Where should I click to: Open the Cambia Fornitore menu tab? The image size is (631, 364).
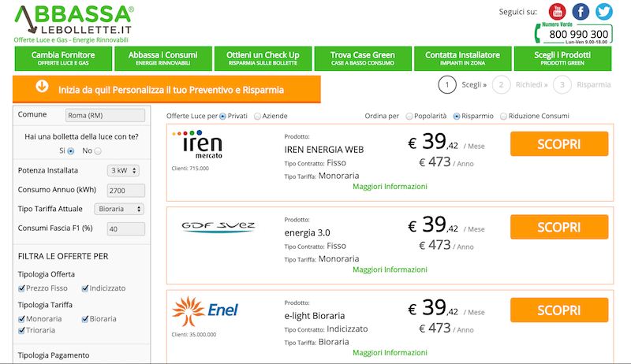[63, 58]
